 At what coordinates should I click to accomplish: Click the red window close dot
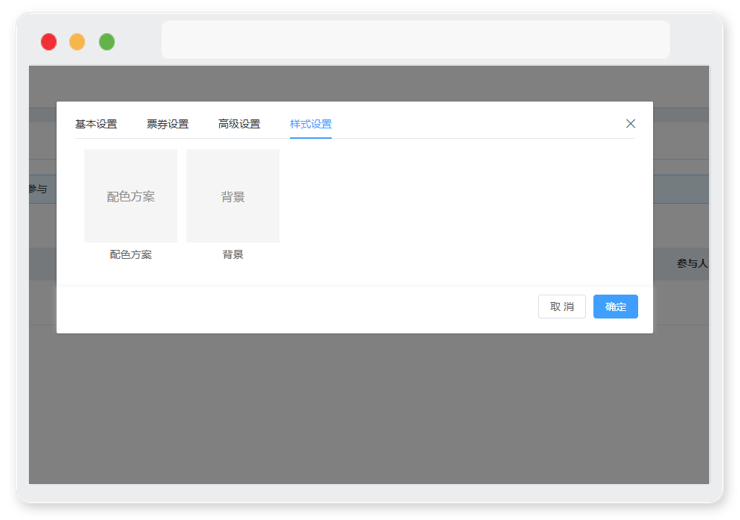pyautogui.click(x=49, y=42)
